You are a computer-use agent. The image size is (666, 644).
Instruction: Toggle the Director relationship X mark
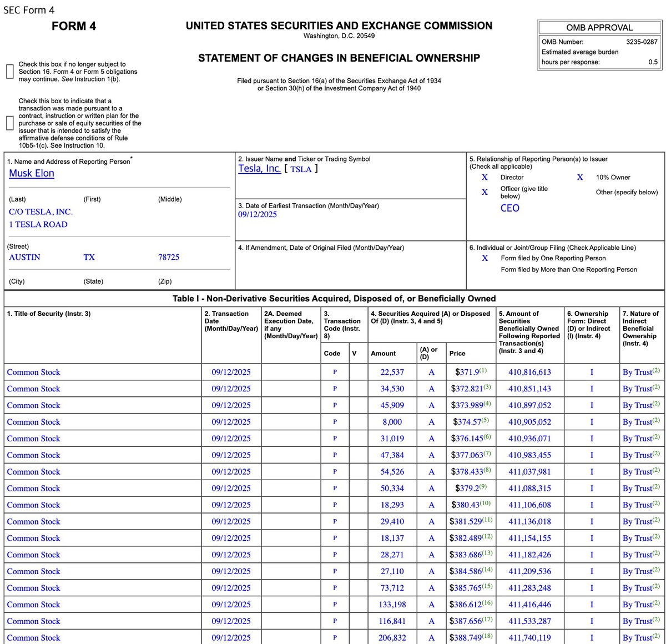485,177
